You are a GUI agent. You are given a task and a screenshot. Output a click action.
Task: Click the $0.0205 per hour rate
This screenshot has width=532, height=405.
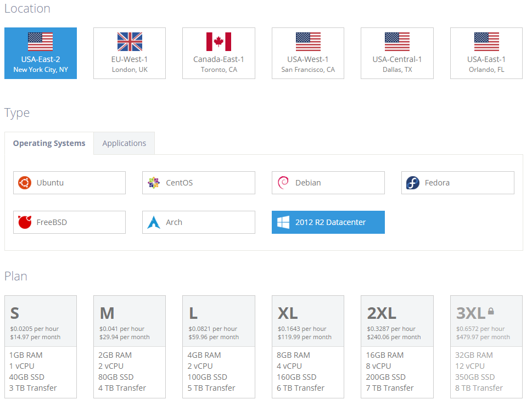pos(34,329)
